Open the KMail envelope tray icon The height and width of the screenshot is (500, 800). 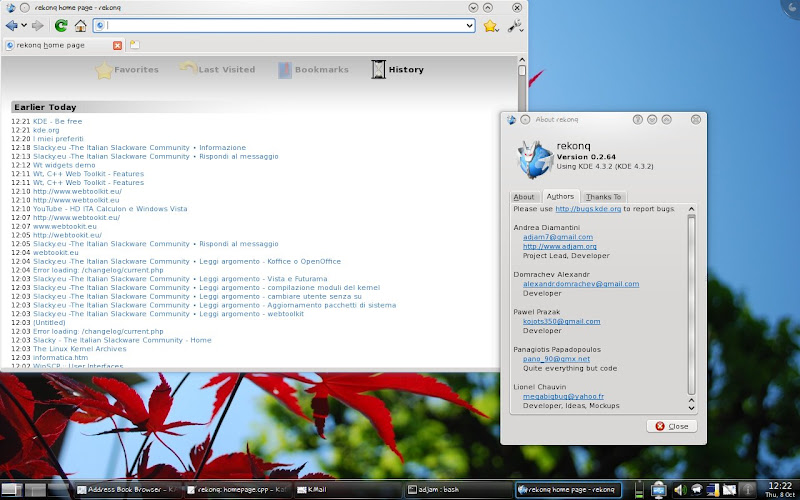730,490
